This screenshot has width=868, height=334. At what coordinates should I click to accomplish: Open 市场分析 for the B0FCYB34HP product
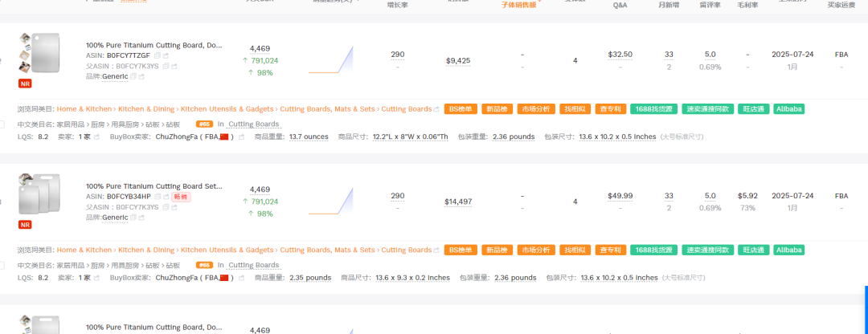pyautogui.click(x=536, y=250)
